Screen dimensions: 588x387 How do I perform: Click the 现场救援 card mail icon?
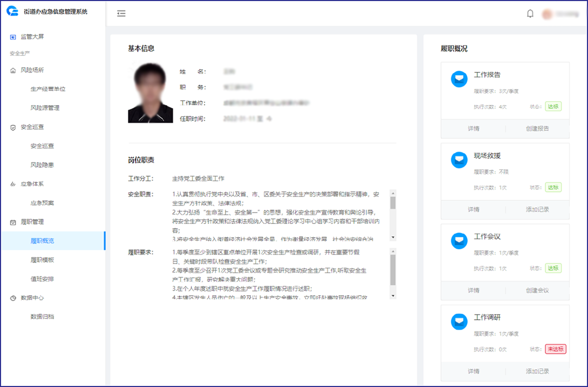(459, 160)
